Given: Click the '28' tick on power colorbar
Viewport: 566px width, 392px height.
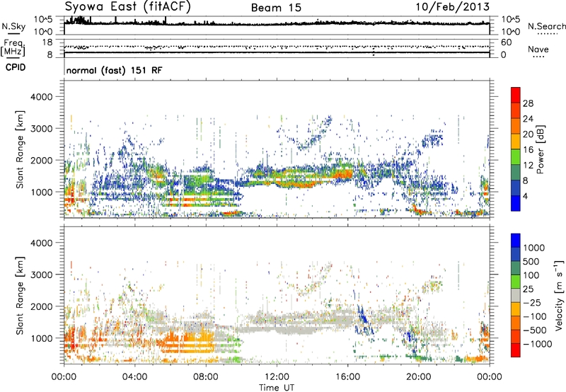Looking at the screenshot, I should [528, 103].
